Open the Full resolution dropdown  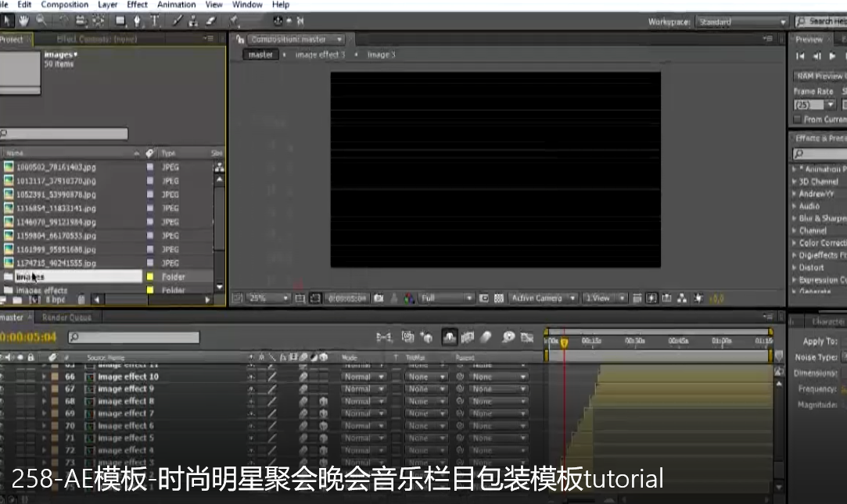(x=447, y=298)
